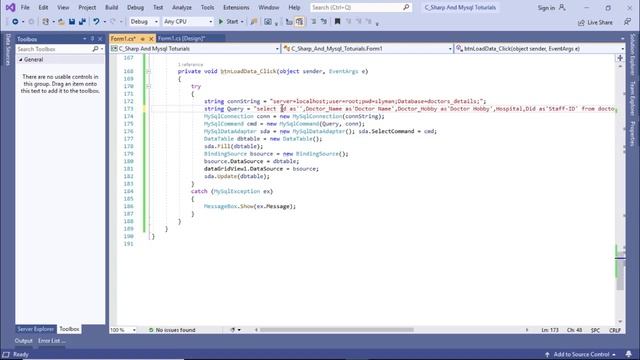This screenshot has width=640, height=360.
Task: Switch to the Form1.cs [Design] tab
Action: [x=182, y=38]
